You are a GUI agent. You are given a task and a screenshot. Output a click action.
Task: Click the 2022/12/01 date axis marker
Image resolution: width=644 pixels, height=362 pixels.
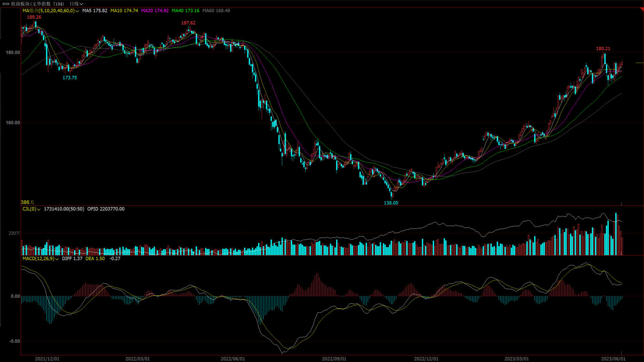(426, 358)
